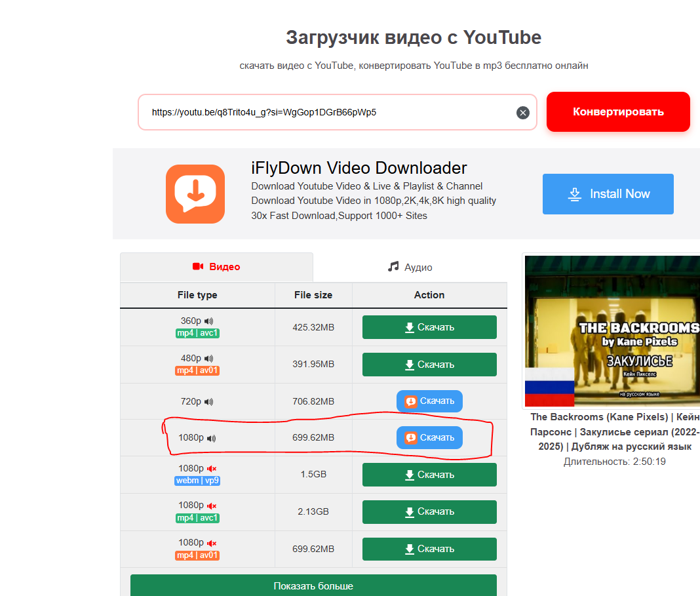Click the 706.82MB size cell
This screenshot has height=596, width=700.
tap(313, 401)
